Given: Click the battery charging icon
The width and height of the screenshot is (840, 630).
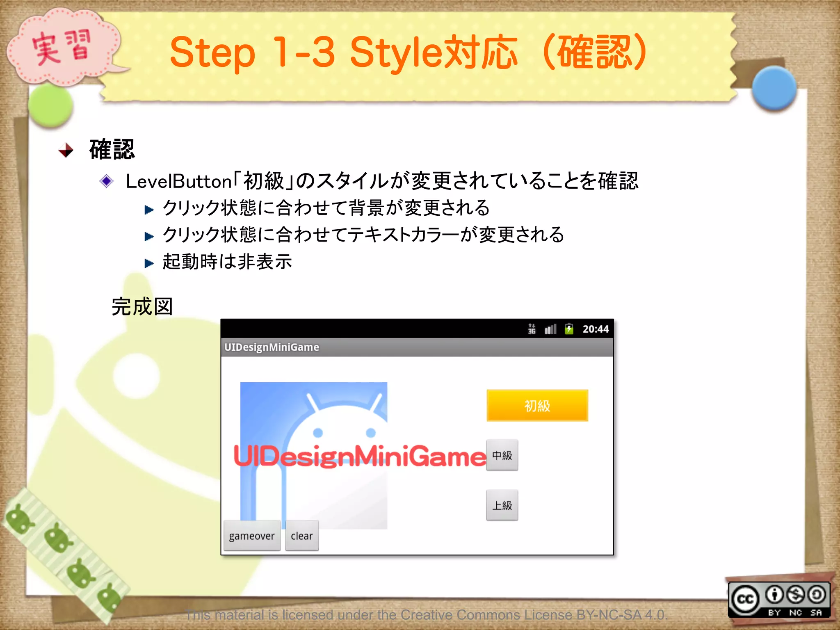Looking at the screenshot, I should (569, 329).
